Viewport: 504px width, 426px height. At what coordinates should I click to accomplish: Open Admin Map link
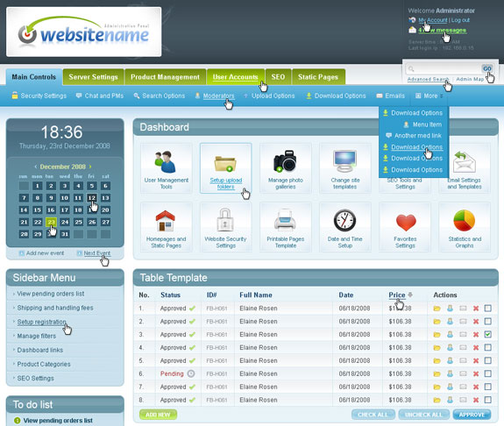470,79
